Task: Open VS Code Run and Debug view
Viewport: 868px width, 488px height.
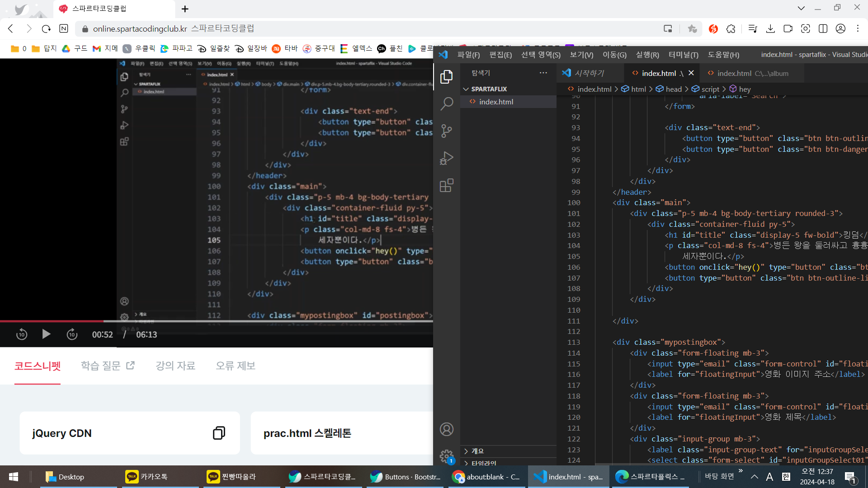Action: tap(446, 158)
